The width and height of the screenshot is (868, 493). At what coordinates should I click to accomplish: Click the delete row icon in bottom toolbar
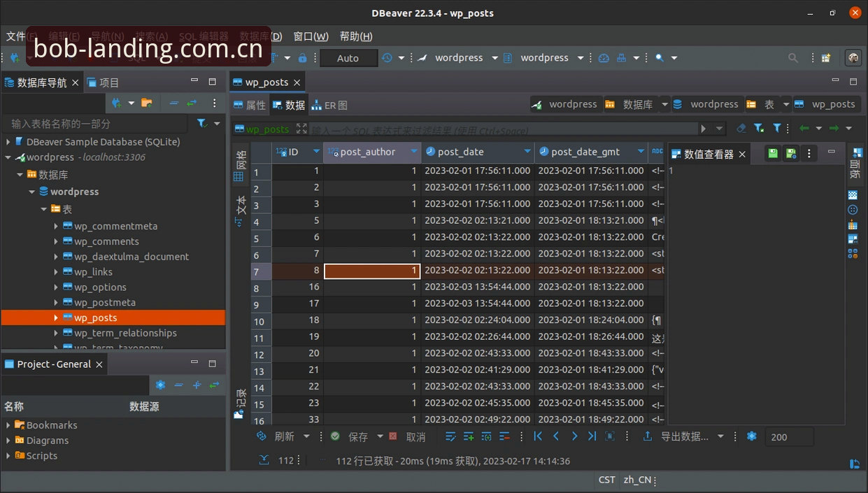click(504, 436)
